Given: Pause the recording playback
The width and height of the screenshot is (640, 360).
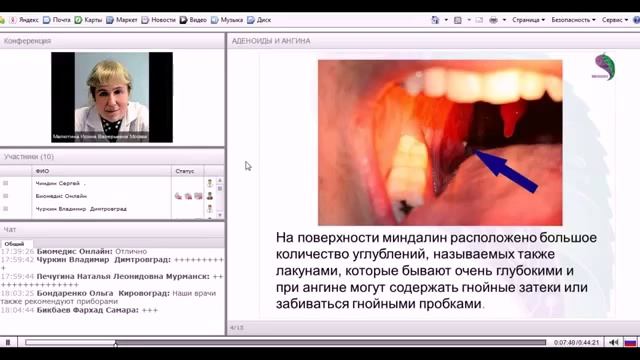Looking at the screenshot, I should coord(8,342).
